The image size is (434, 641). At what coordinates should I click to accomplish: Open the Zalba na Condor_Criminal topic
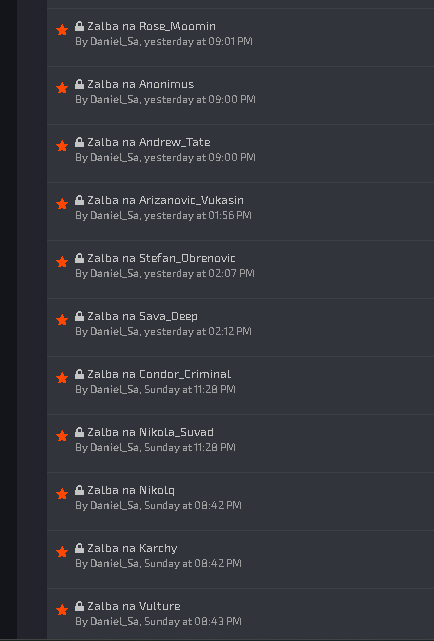pyautogui.click(x=159, y=374)
